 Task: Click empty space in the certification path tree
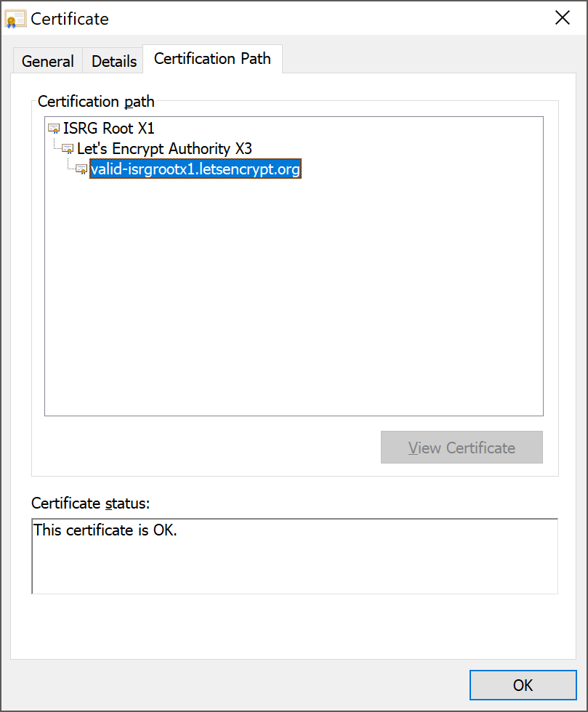pyautogui.click(x=294, y=295)
